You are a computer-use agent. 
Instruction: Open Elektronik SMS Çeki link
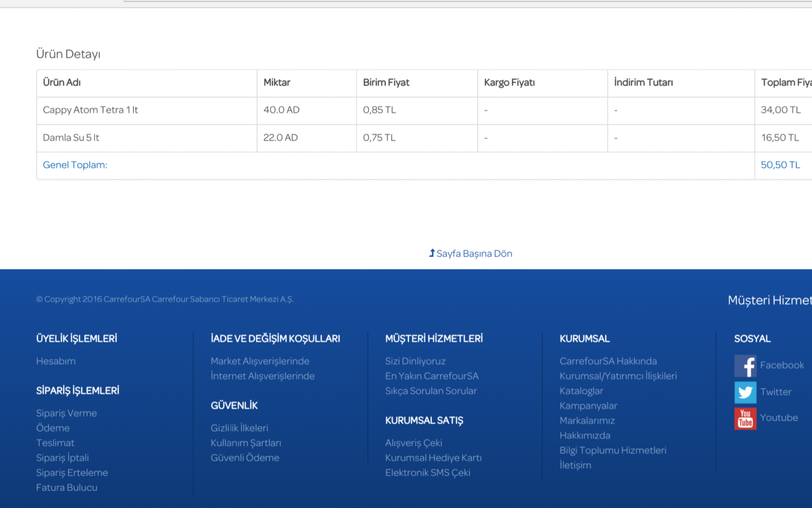pos(428,472)
